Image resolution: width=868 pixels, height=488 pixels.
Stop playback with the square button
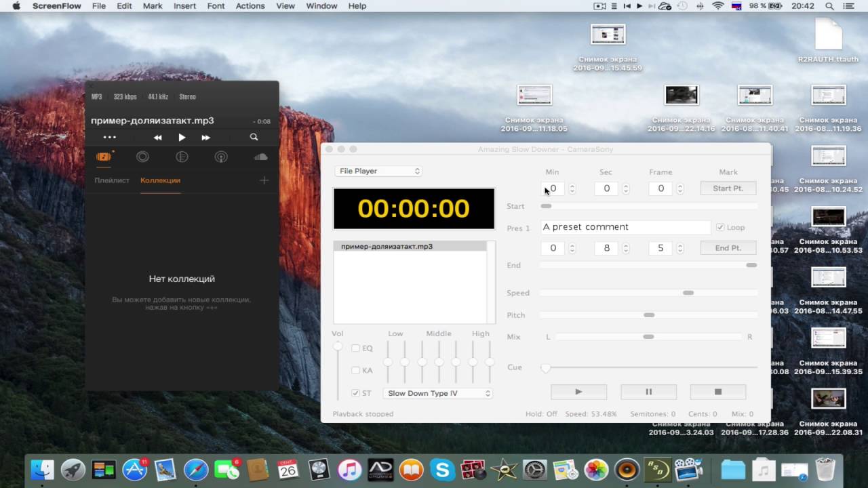(718, 392)
